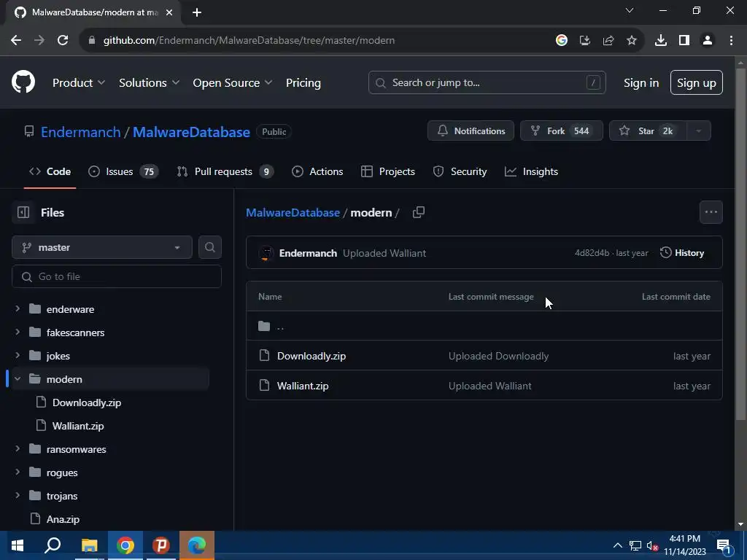Open the tab search chevron
Viewport: 747px width, 560px height.
tap(630, 10)
